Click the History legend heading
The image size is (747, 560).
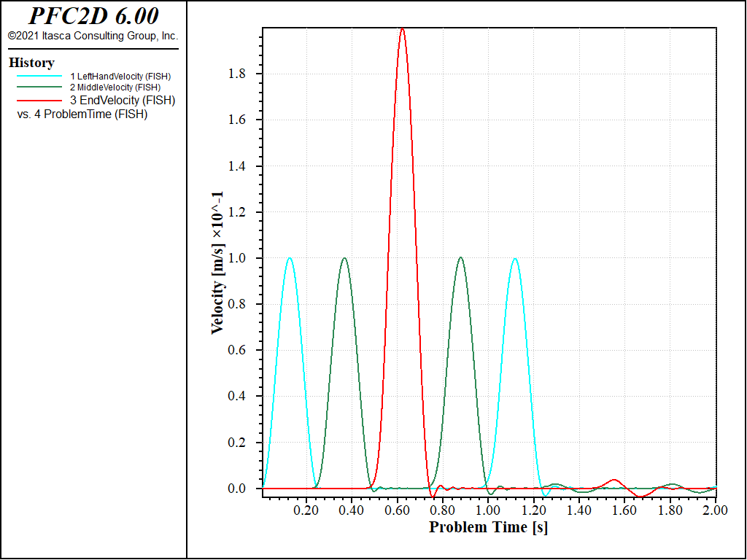coord(31,63)
